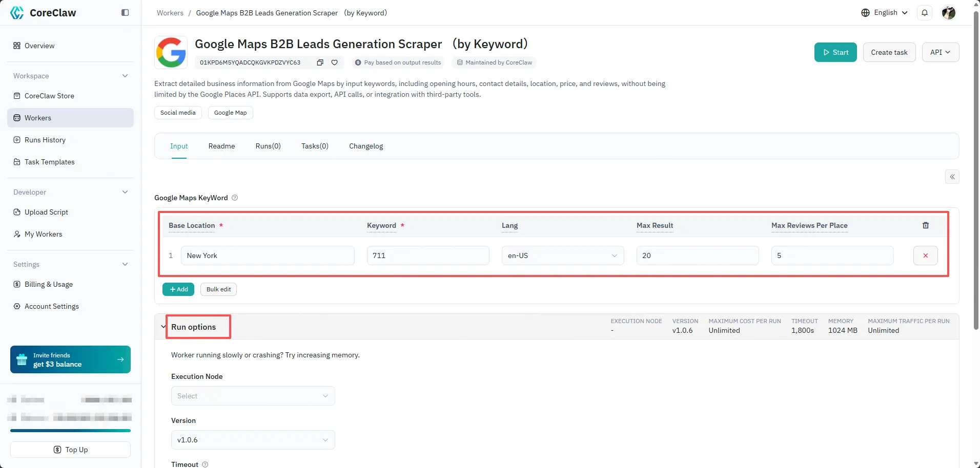Open the Overview page
Viewport: 980px width, 468px height.
click(x=70, y=46)
